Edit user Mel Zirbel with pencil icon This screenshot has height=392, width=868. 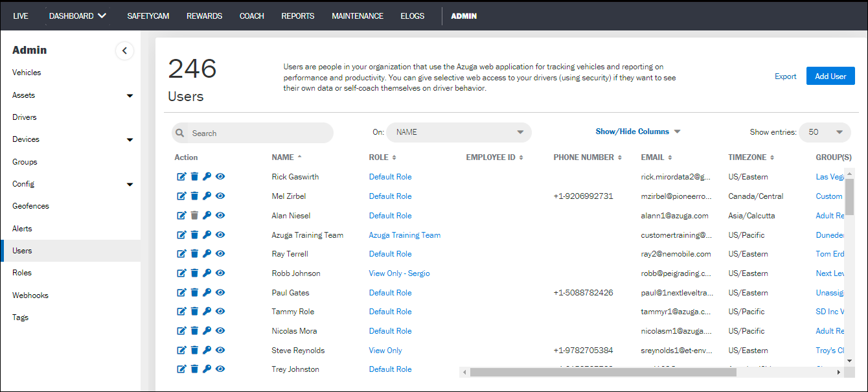coord(181,196)
